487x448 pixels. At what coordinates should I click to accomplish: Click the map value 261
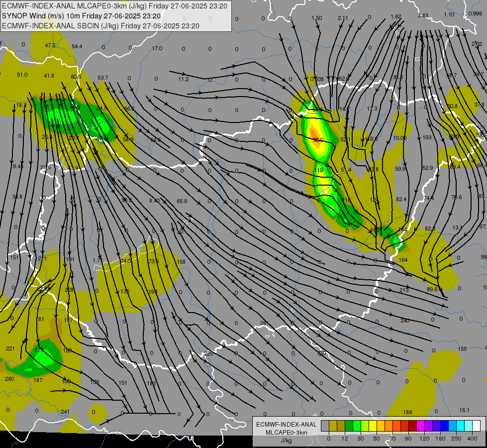264,324
